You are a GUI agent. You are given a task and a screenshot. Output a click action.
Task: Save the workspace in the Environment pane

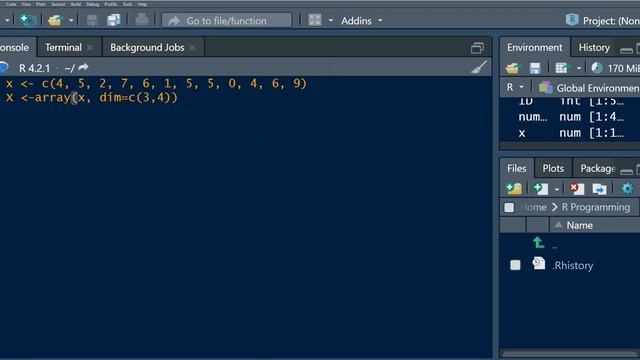point(535,68)
